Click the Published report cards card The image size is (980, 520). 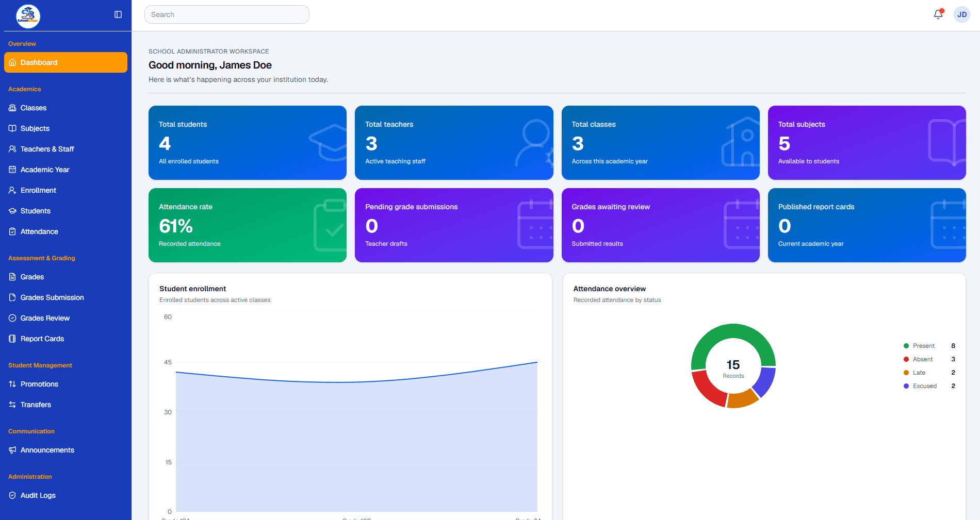click(x=867, y=225)
